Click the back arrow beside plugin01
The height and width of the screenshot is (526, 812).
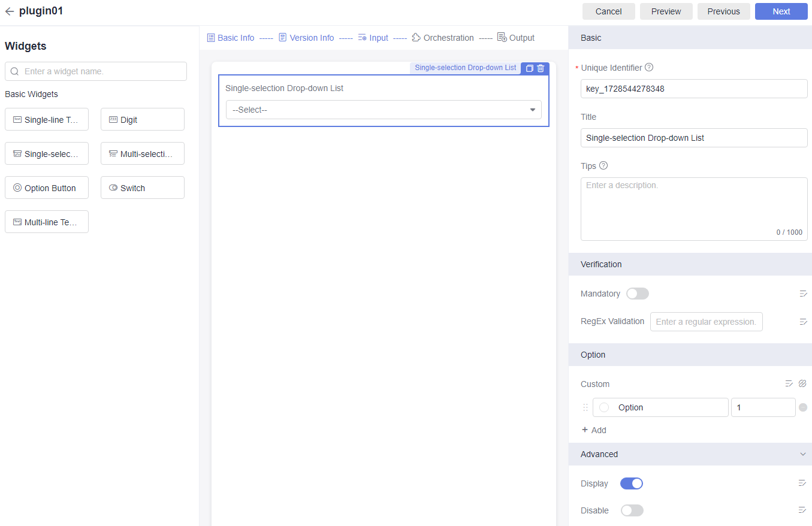click(10, 11)
